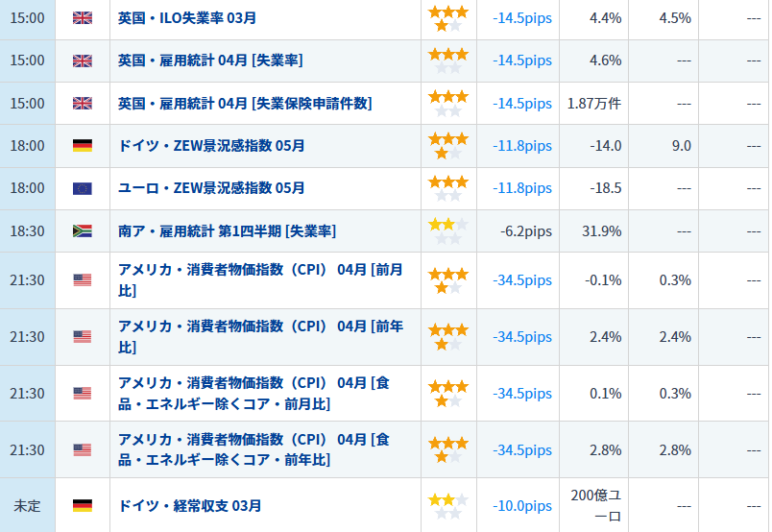
Task: Click German flag beside ドイツ・経常収支 03月
Action: click(x=83, y=505)
